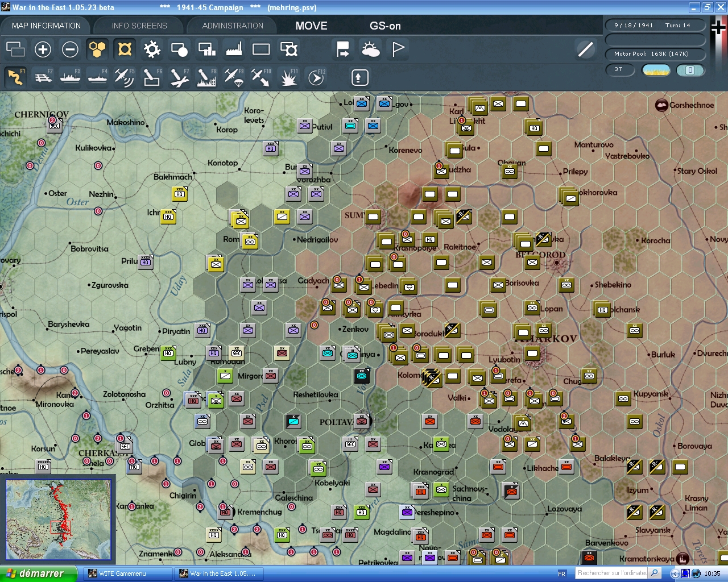
Task: Click the empty rectangle toolbar icon
Action: (261, 49)
